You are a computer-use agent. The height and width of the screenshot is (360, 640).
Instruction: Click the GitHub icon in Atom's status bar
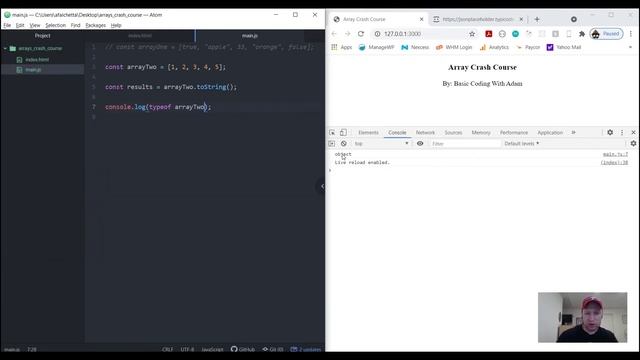(243, 349)
